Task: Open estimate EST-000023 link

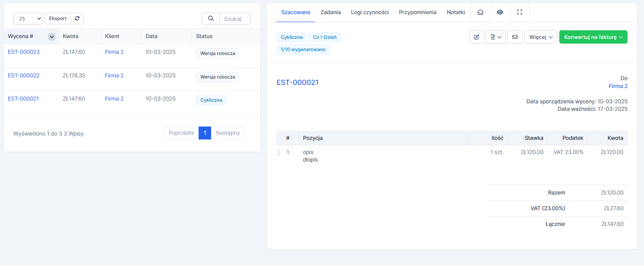Action: [24, 52]
